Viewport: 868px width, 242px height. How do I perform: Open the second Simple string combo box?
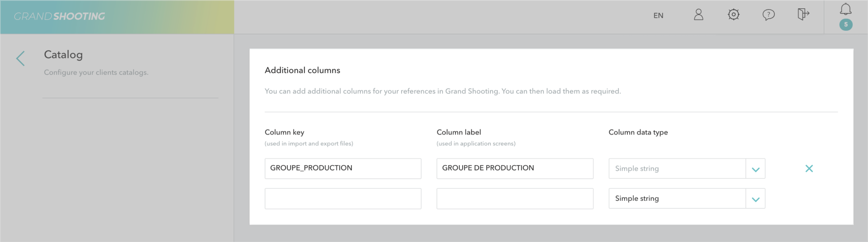pos(677,198)
